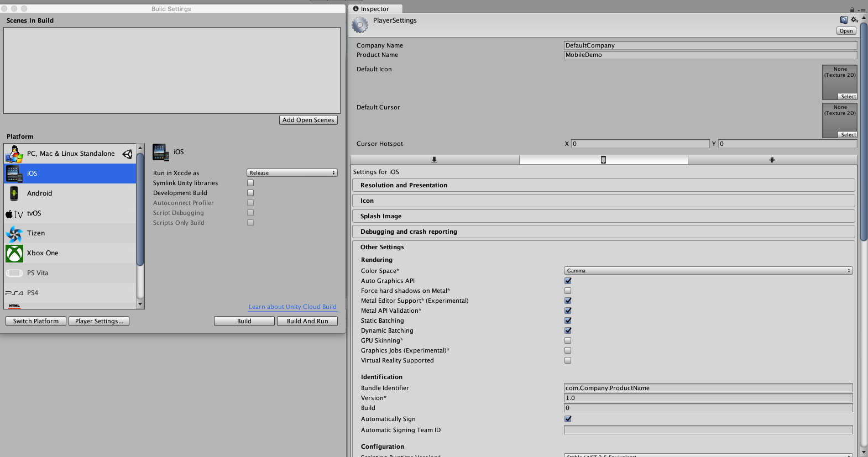Image resolution: width=868 pixels, height=457 pixels.
Task: Click the Unity logo beside PC Standalone
Action: [x=127, y=154]
